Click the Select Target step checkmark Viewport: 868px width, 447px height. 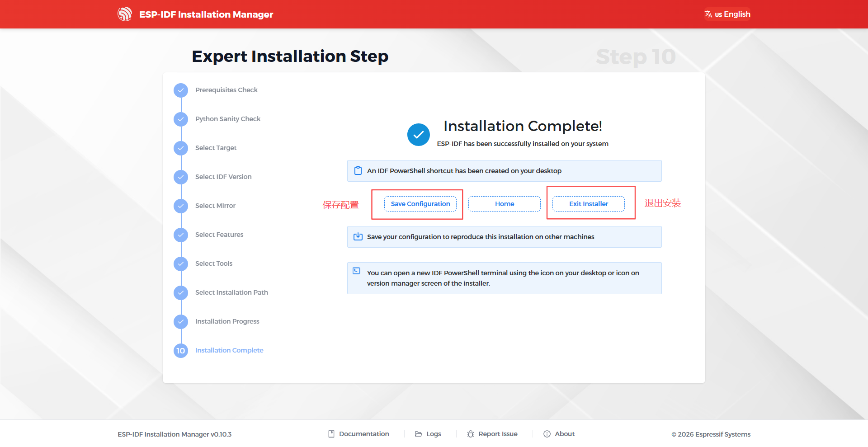pyautogui.click(x=181, y=148)
